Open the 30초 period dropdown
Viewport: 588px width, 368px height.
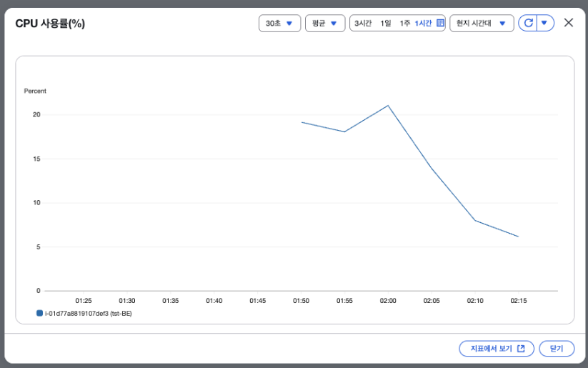[280, 24]
